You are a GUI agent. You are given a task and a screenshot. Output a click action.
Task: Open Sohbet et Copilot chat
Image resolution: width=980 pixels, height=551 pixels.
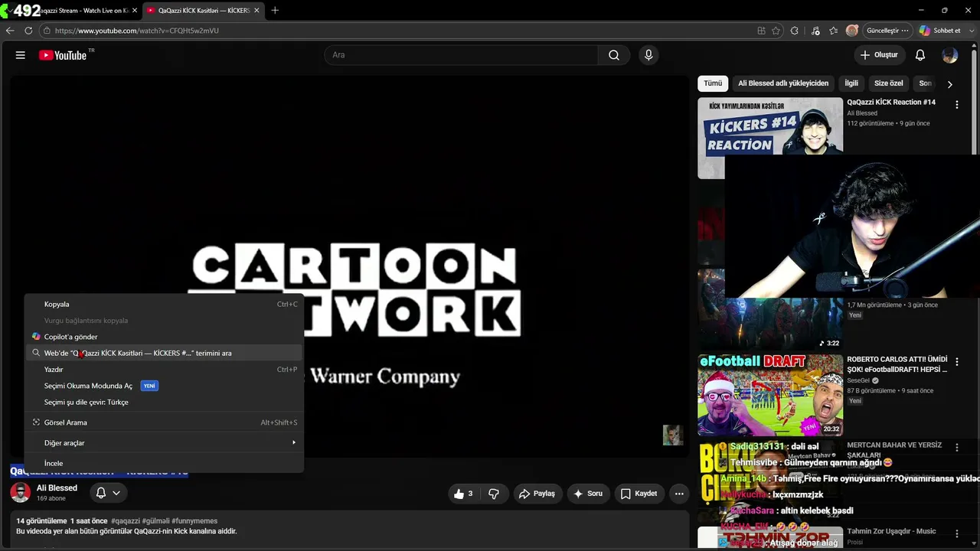[x=940, y=31]
